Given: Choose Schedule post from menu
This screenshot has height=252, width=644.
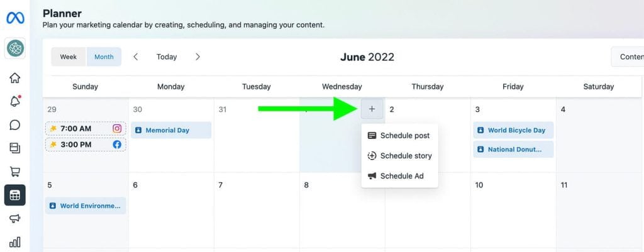Looking at the screenshot, I should [399, 136].
